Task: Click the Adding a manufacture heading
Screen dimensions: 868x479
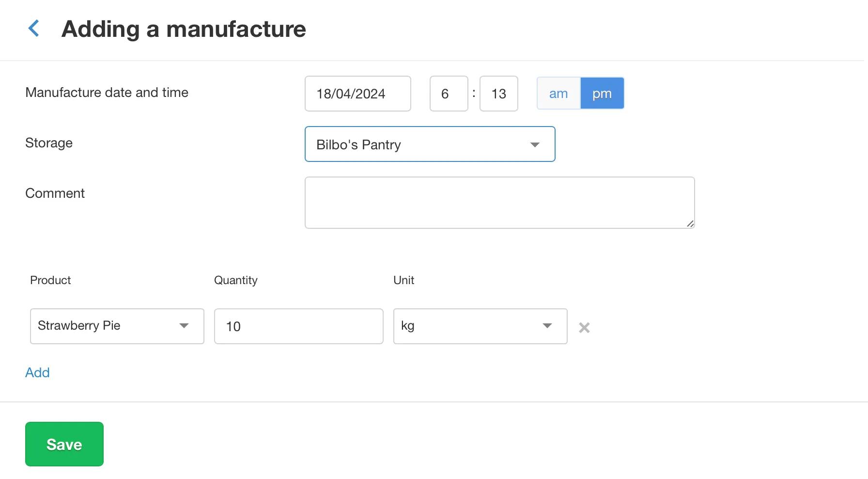Action: (x=184, y=29)
